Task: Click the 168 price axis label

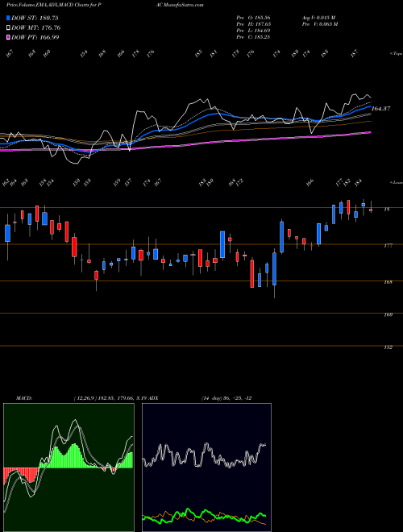Action: [x=388, y=282]
